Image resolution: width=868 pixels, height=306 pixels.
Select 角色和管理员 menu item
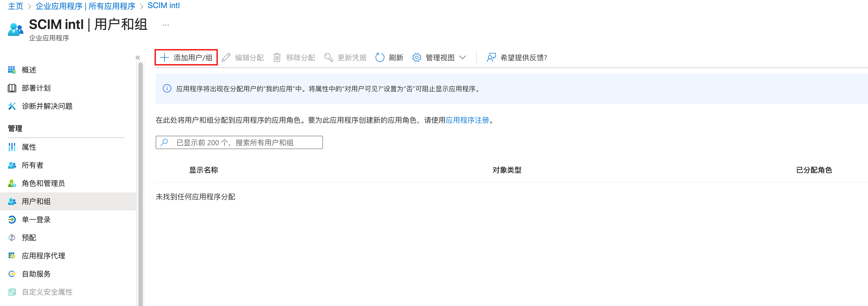[x=43, y=183]
